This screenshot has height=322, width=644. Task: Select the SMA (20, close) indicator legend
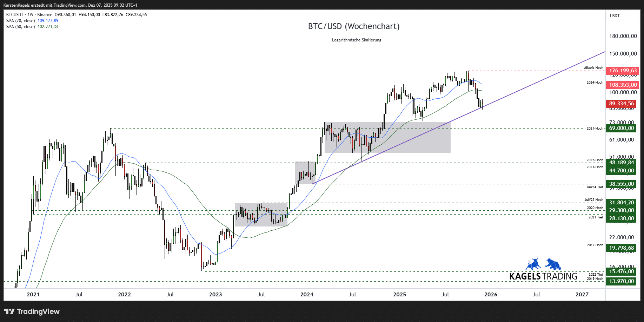point(20,21)
